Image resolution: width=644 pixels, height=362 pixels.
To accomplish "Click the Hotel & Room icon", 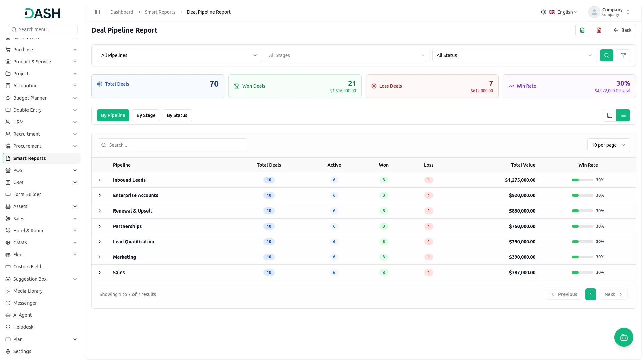I will tap(8, 231).
